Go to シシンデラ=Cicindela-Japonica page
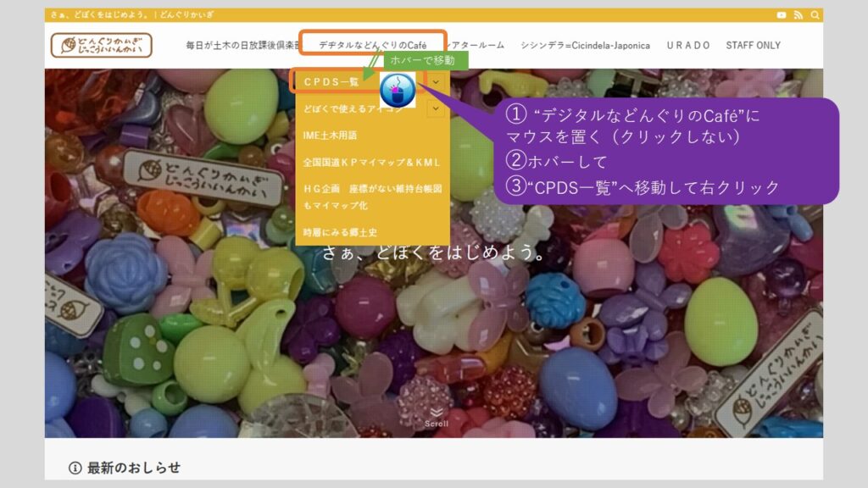This screenshot has width=868, height=488. pyautogui.click(x=585, y=45)
